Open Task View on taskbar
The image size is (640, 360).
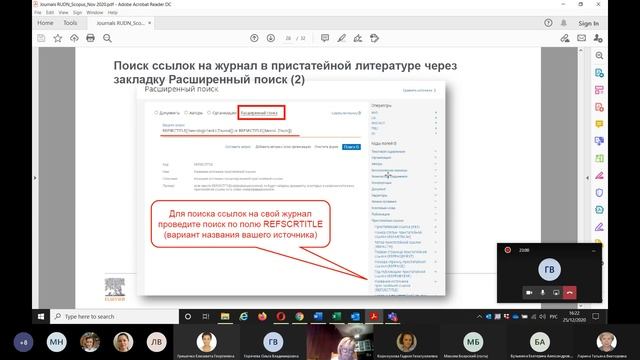click(206, 317)
